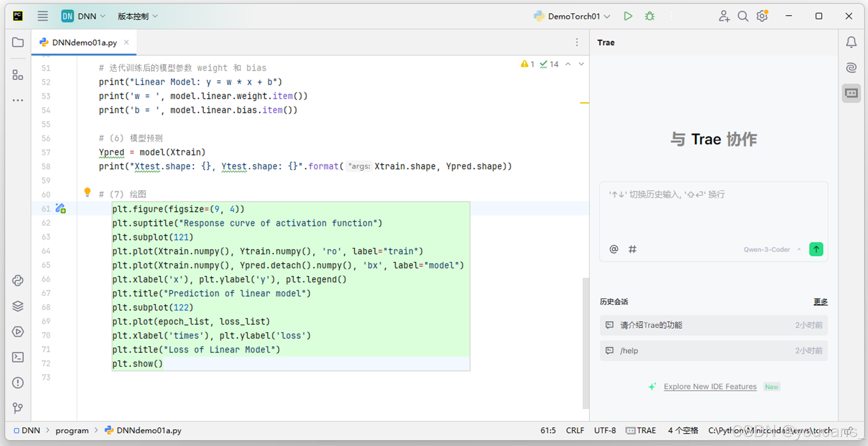Click the Ypred = model(Xtrain) line
Image resolution: width=868 pixels, height=446 pixels.
(x=152, y=152)
